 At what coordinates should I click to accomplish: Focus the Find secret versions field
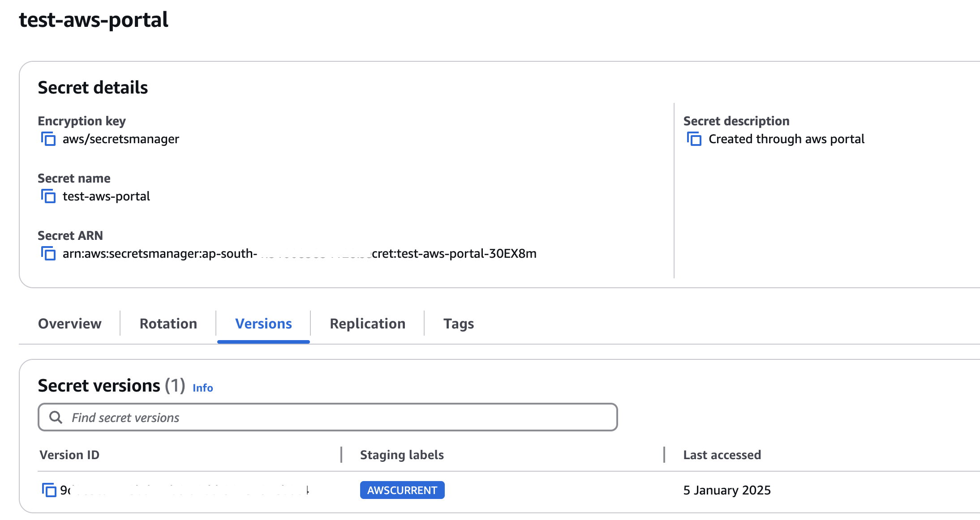point(340,418)
